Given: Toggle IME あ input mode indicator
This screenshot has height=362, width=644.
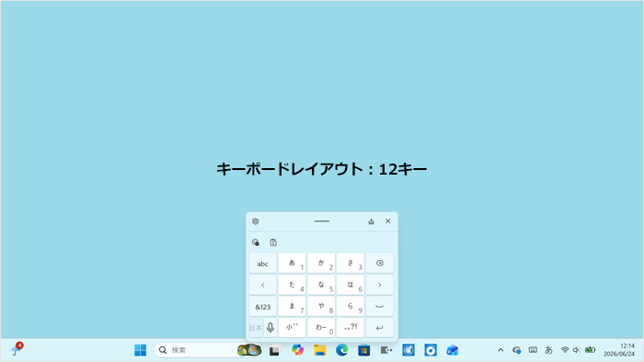Looking at the screenshot, I should pyautogui.click(x=548, y=350).
